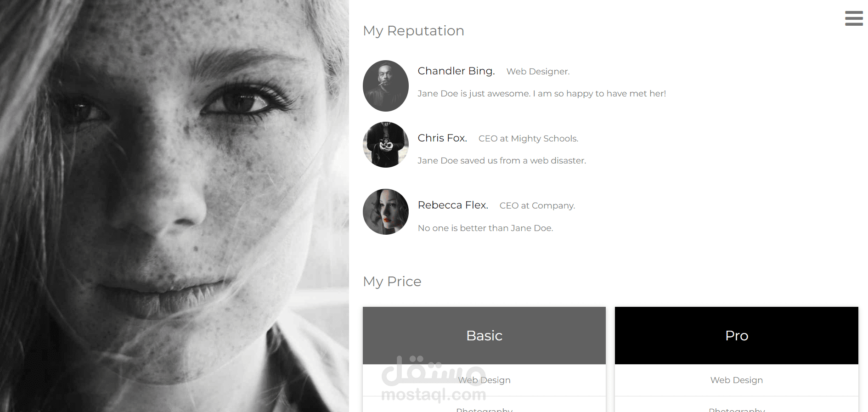868x412 pixels.
Task: Click Chandler Bing's round avatar photo
Action: (x=386, y=86)
